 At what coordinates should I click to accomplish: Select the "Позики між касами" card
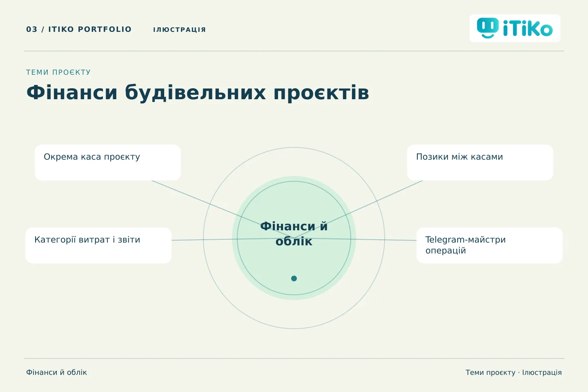pos(480,163)
